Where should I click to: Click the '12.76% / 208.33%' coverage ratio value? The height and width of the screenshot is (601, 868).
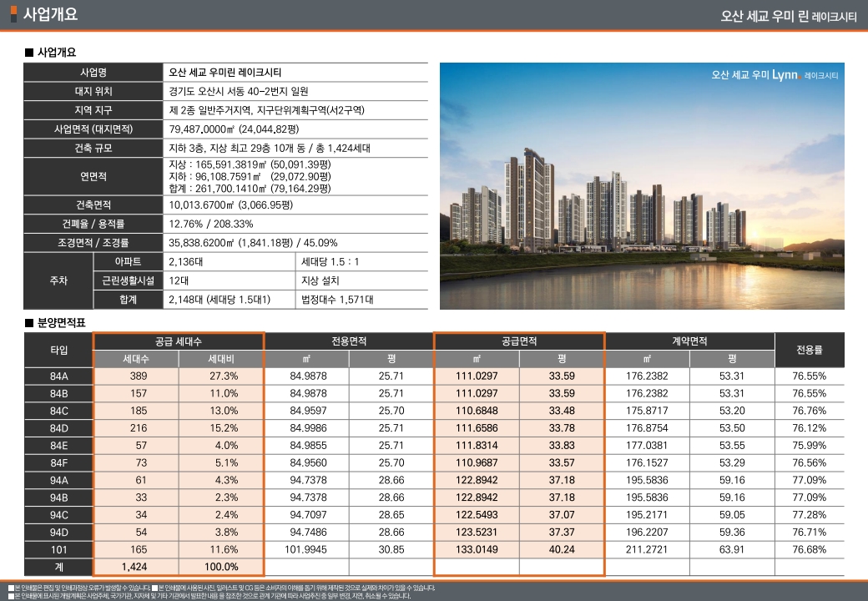[x=211, y=225]
